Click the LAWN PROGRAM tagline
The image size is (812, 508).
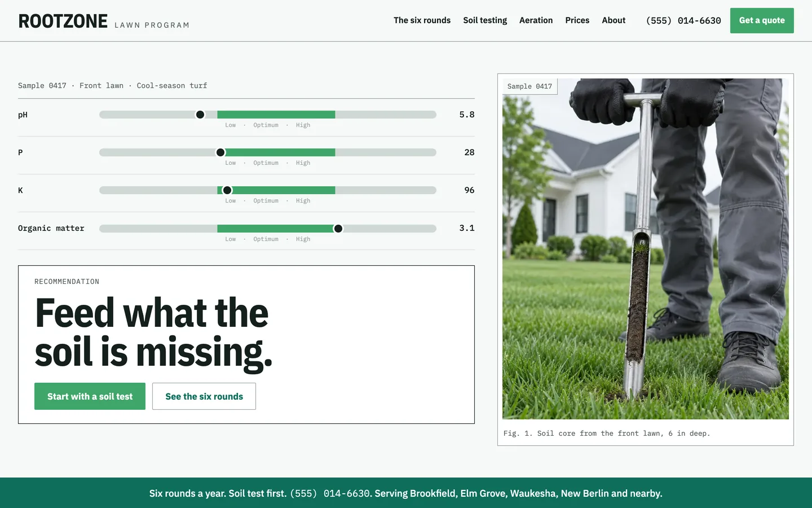(152, 25)
